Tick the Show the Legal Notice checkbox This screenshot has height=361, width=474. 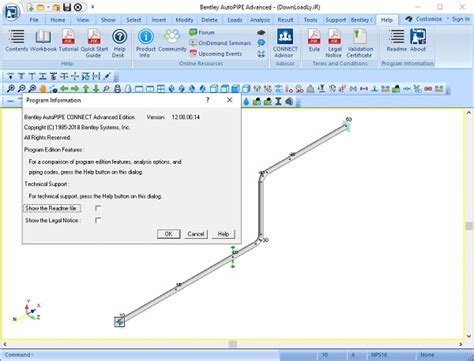(98, 220)
